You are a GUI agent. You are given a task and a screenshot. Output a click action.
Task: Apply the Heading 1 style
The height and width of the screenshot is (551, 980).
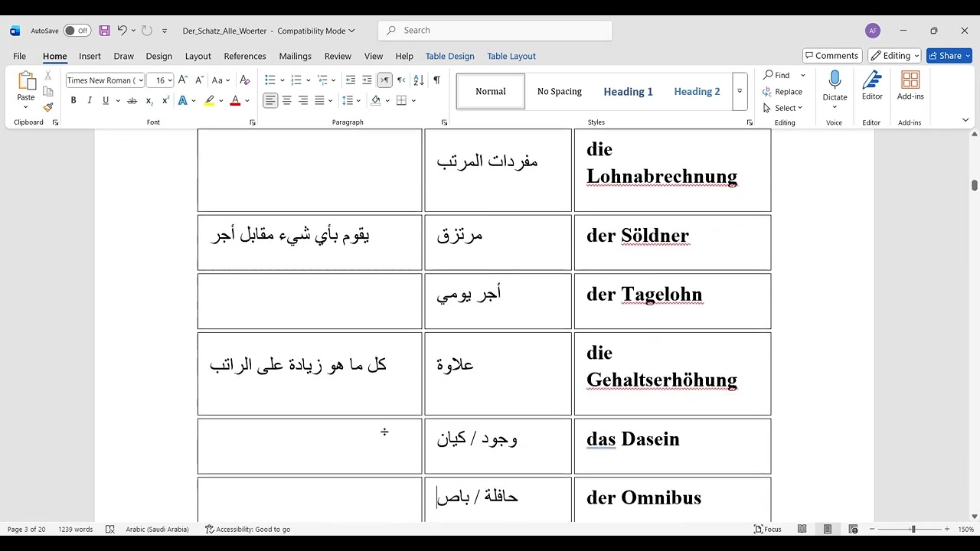[x=628, y=92]
